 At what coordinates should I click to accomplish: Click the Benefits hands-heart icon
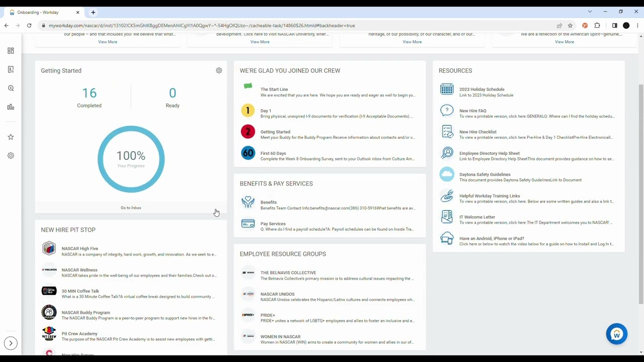[248, 202]
